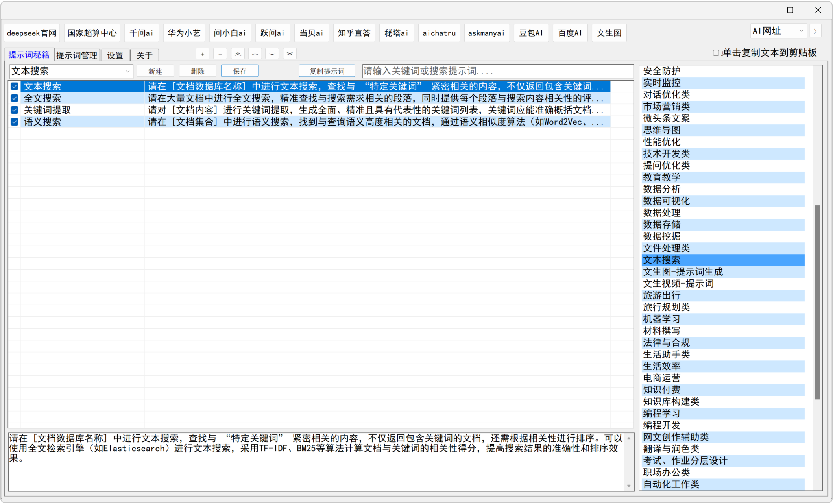The width and height of the screenshot is (833, 504).
Task: Open the 问小白ai shortcut
Action: (230, 33)
